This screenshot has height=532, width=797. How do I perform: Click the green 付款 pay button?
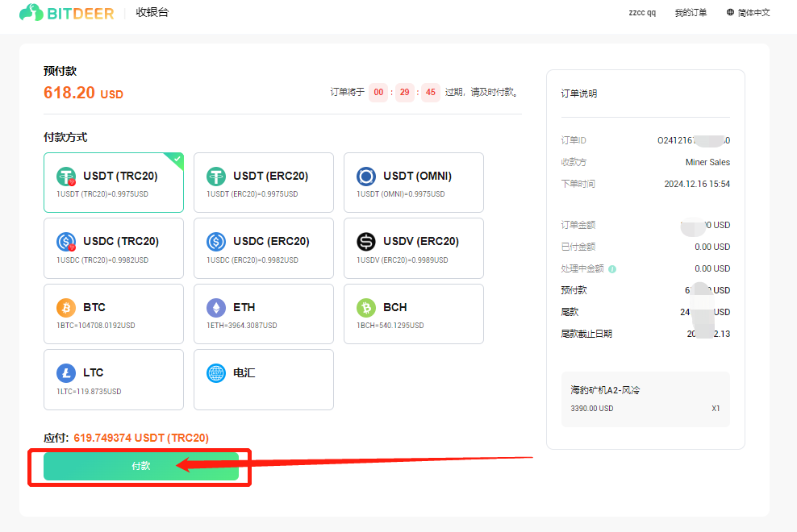tap(141, 466)
